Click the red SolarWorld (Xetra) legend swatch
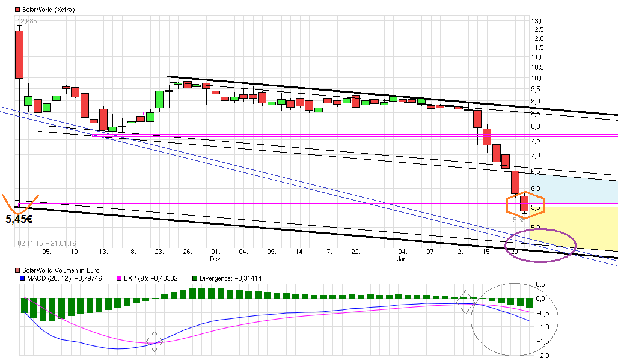This screenshot has height=364, width=618. (x=18, y=10)
